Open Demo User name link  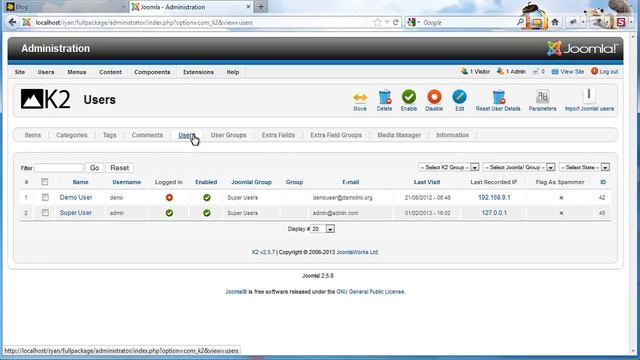(x=76, y=198)
